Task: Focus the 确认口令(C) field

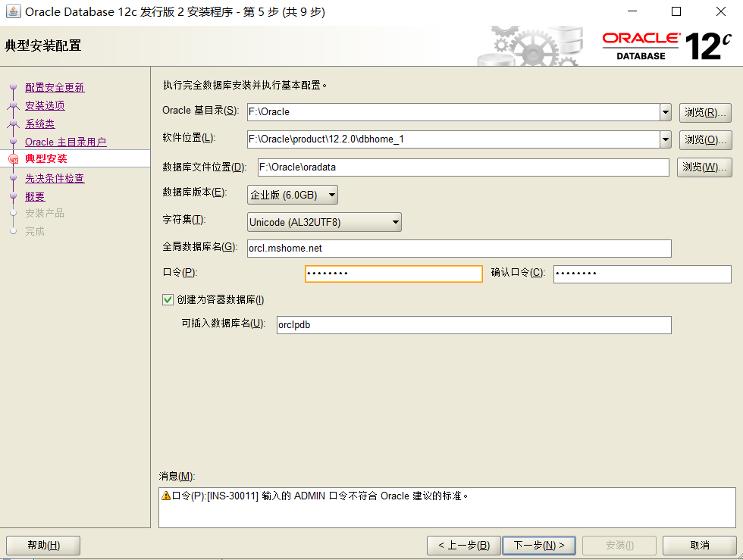Action: click(642, 274)
